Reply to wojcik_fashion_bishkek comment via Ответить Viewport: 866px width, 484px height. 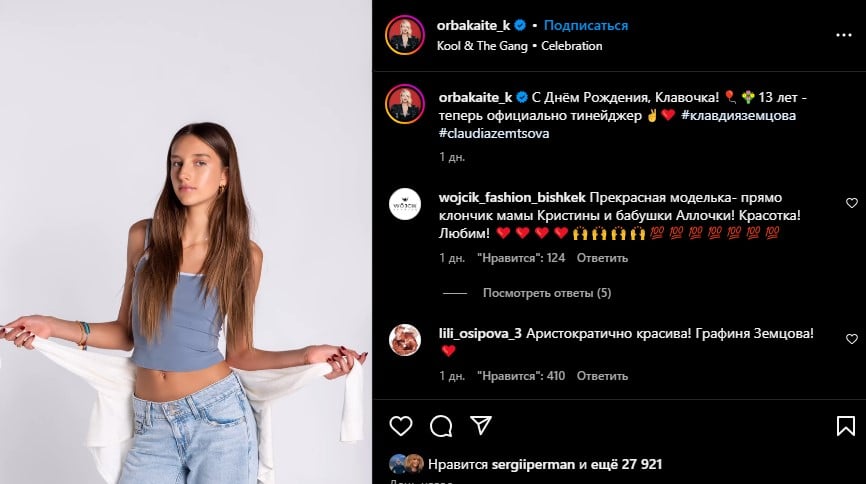(x=602, y=258)
